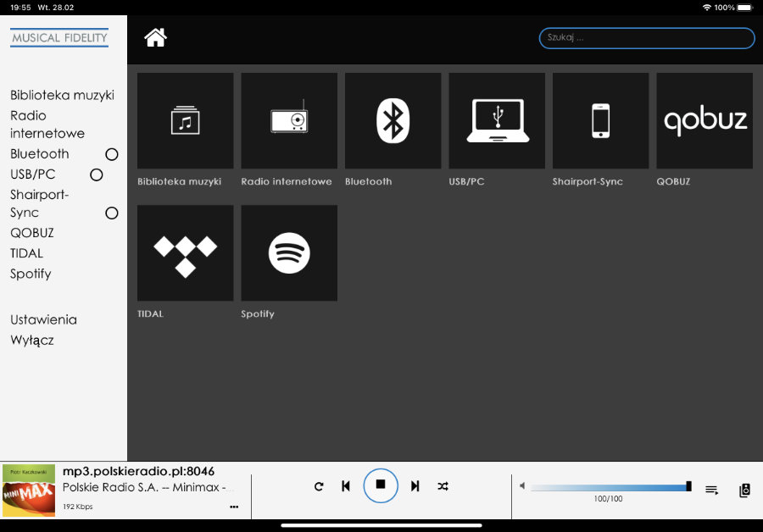Tap the date Wt. 28.02 in status bar
Image resolution: width=763 pixels, height=532 pixels.
pyautogui.click(x=56, y=8)
